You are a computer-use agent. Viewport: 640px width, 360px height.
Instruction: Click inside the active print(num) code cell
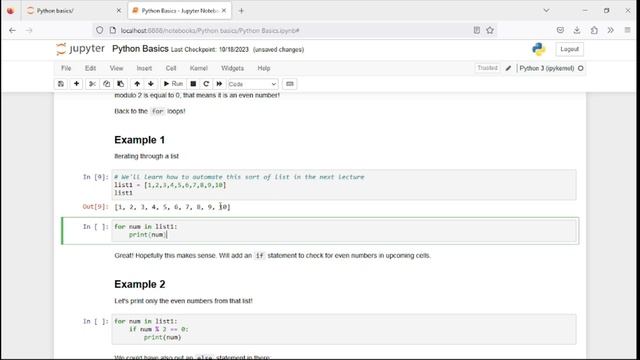[344, 231]
